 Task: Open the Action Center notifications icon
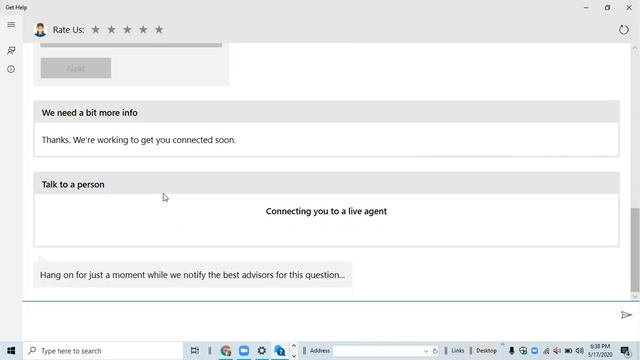[x=625, y=351]
